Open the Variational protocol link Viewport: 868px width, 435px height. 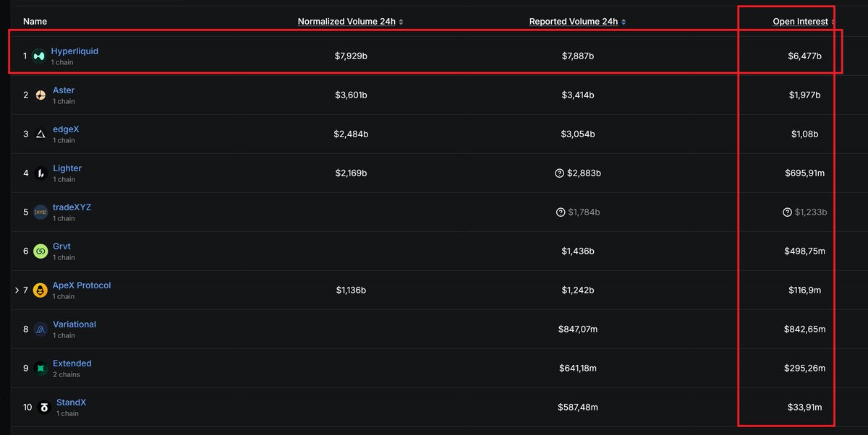[75, 324]
